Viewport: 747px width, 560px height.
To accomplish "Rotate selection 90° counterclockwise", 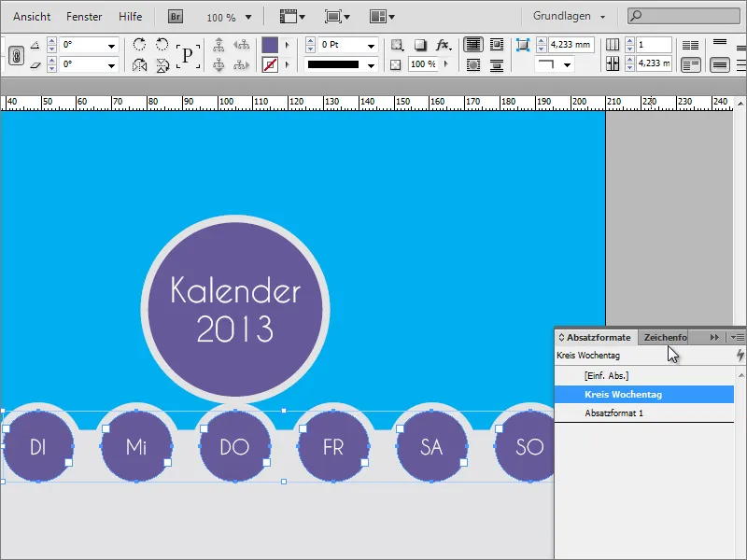I will 162,45.
